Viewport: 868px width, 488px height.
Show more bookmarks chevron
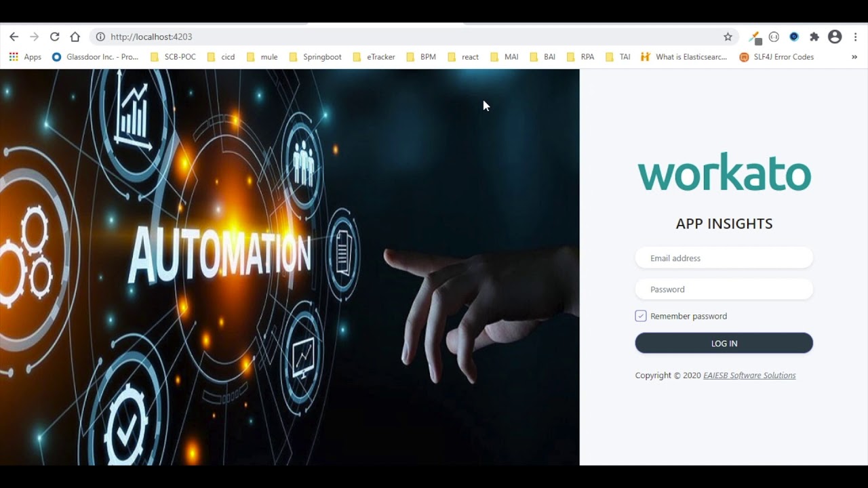point(854,57)
